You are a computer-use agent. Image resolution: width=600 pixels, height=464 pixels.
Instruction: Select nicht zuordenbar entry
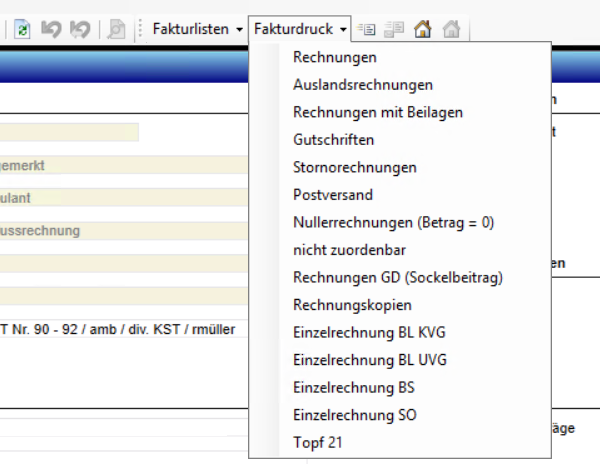point(400,250)
